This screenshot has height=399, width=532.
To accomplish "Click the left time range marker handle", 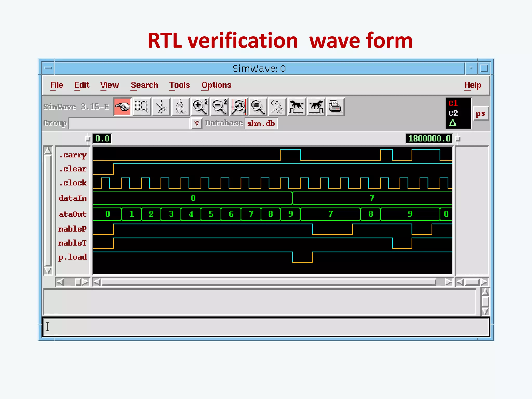I will coord(88,139).
